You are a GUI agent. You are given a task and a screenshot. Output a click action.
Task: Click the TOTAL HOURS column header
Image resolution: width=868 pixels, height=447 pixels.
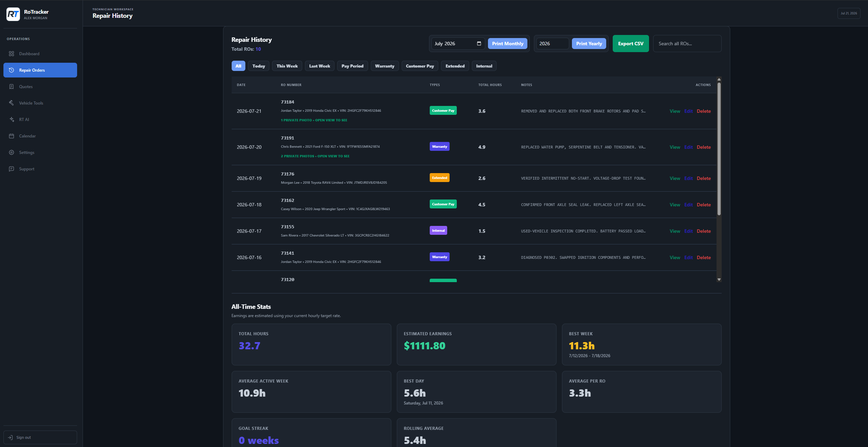[490, 85]
